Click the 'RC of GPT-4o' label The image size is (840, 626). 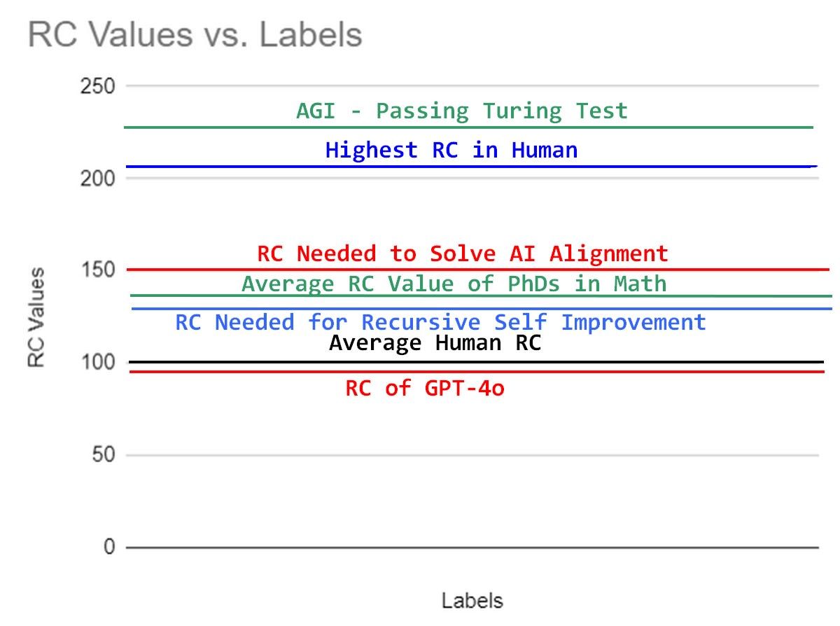[425, 389]
